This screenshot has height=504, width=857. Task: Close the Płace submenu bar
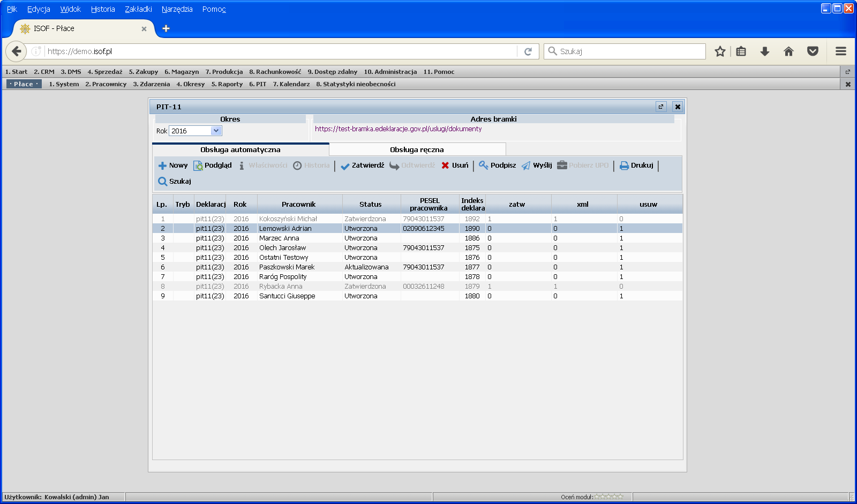pyautogui.click(x=848, y=84)
